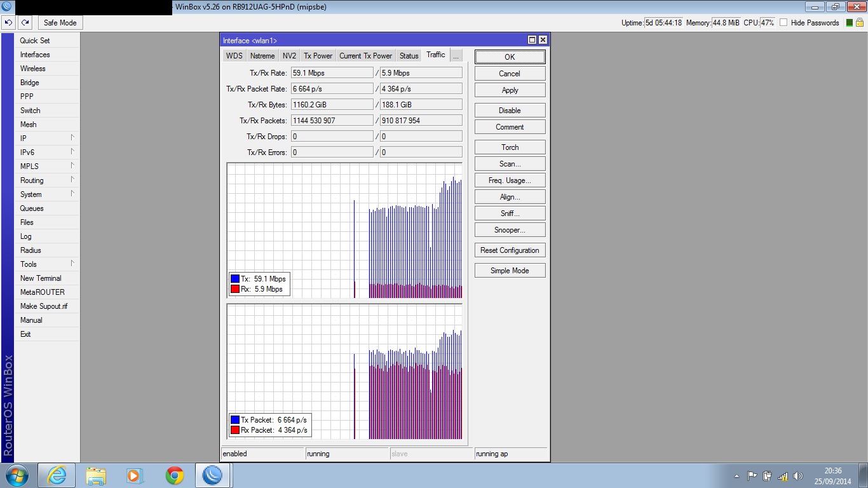
Task: Open Radius from the sidebar
Action: point(48,250)
